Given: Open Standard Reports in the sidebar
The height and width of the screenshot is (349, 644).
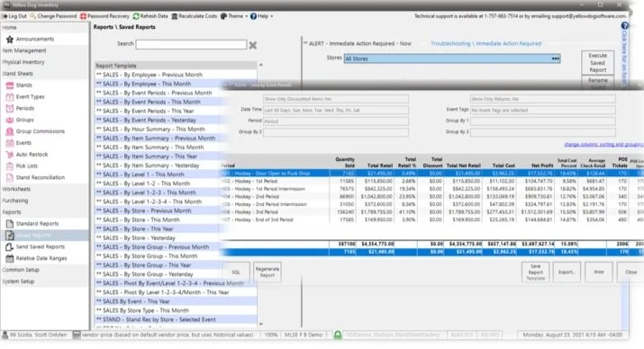Looking at the screenshot, I should click(x=37, y=223).
